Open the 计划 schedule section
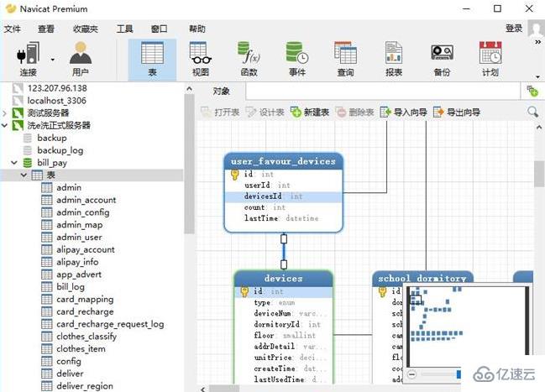 490,59
